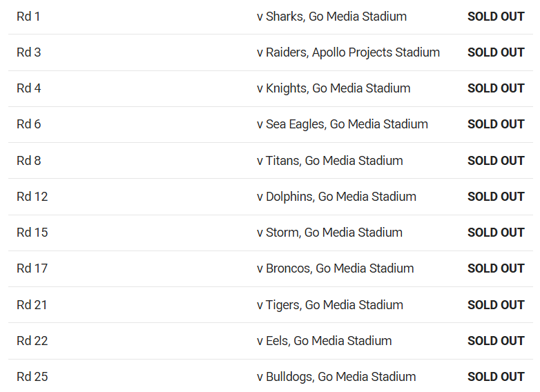Select the 'v Storm, Go Media Stadium' fixture
Screen dimensions: 540x392
coord(329,233)
